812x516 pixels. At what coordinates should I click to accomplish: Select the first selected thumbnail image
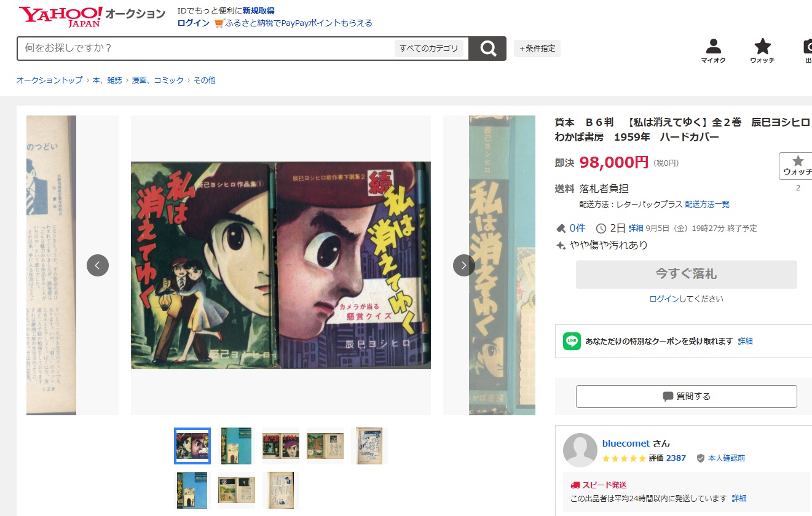tap(192, 446)
